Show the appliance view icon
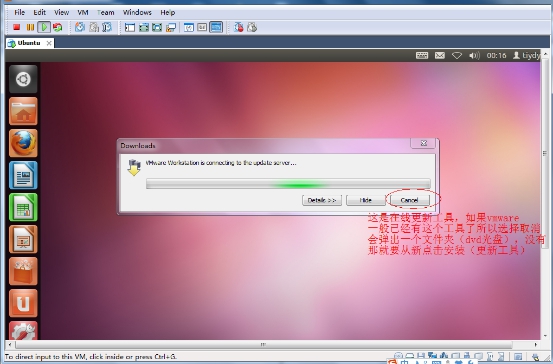553x364 pixels. (x=202, y=27)
